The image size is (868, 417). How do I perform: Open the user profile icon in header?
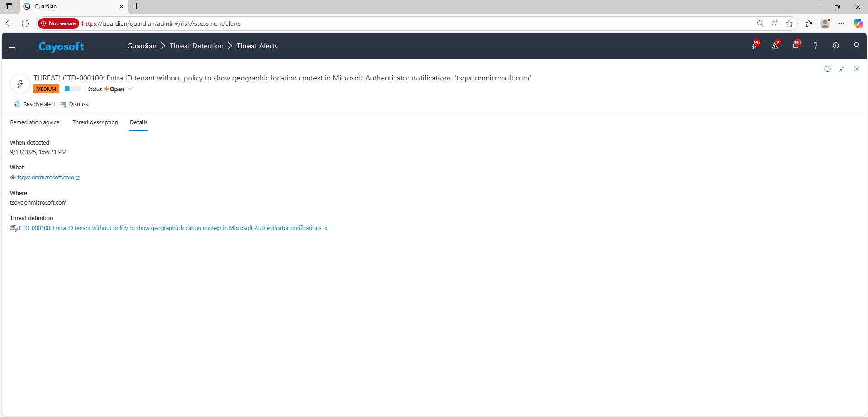pyautogui.click(x=856, y=46)
